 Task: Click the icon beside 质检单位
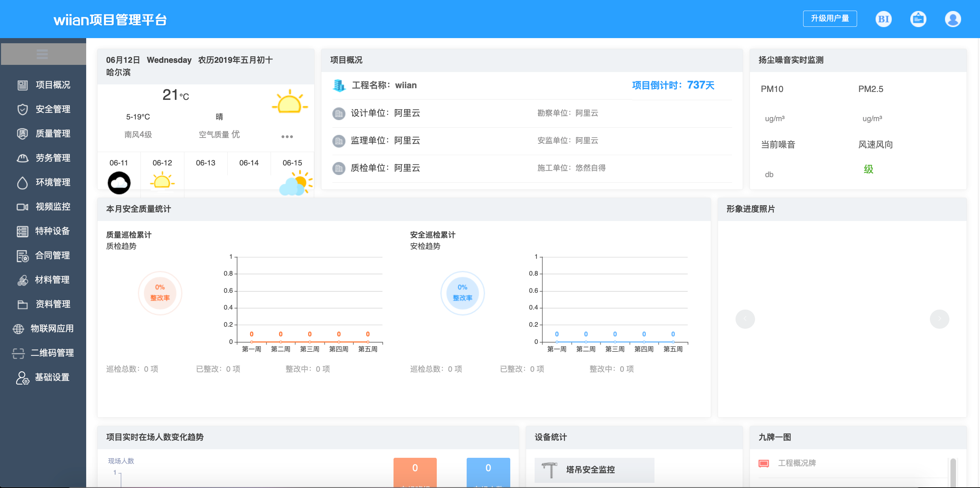(x=339, y=168)
